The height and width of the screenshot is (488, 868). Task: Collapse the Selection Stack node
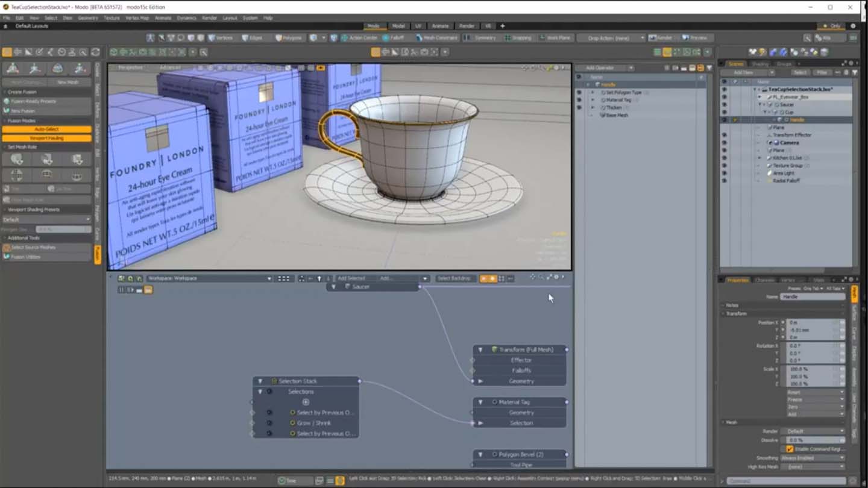[260, 381]
